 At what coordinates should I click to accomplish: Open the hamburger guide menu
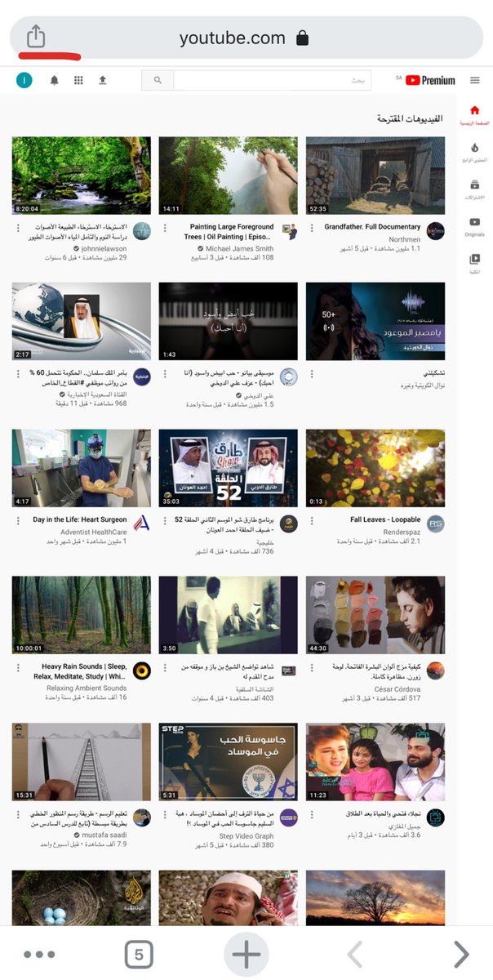474,80
